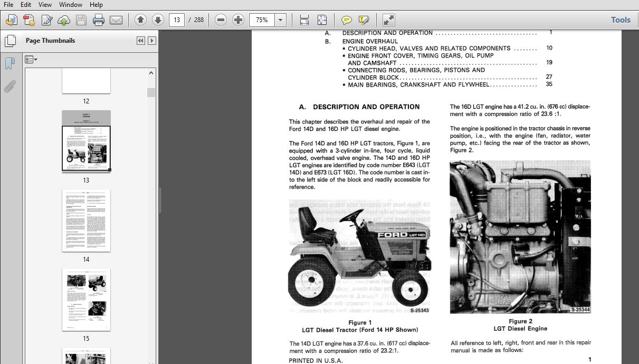
Task: Click the 'Figure 2' caption text
Action: coord(520,321)
